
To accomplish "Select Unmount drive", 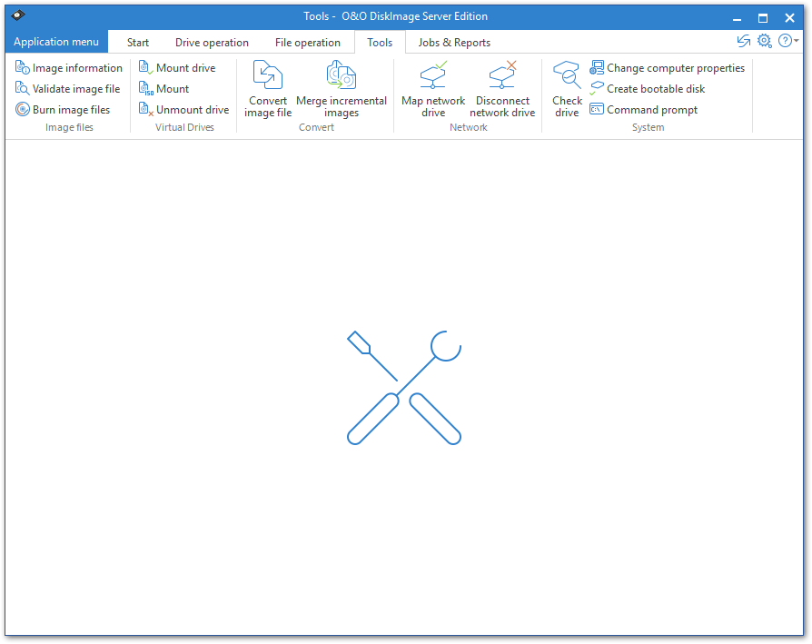I will click(x=183, y=109).
